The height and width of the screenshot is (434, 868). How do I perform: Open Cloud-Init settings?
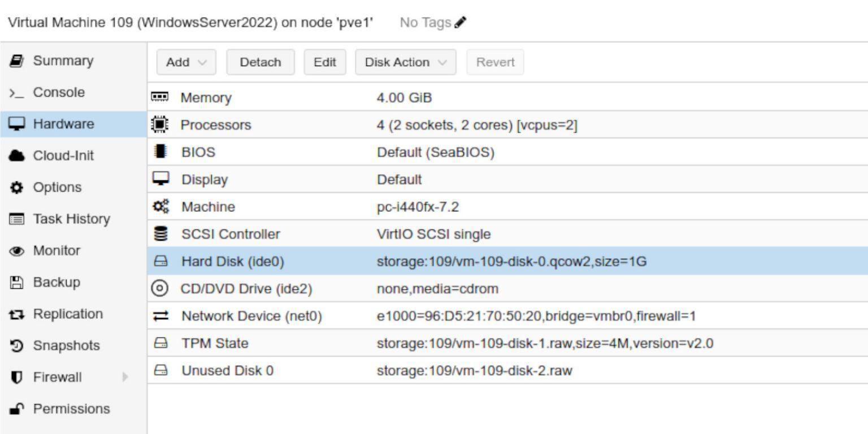[63, 155]
